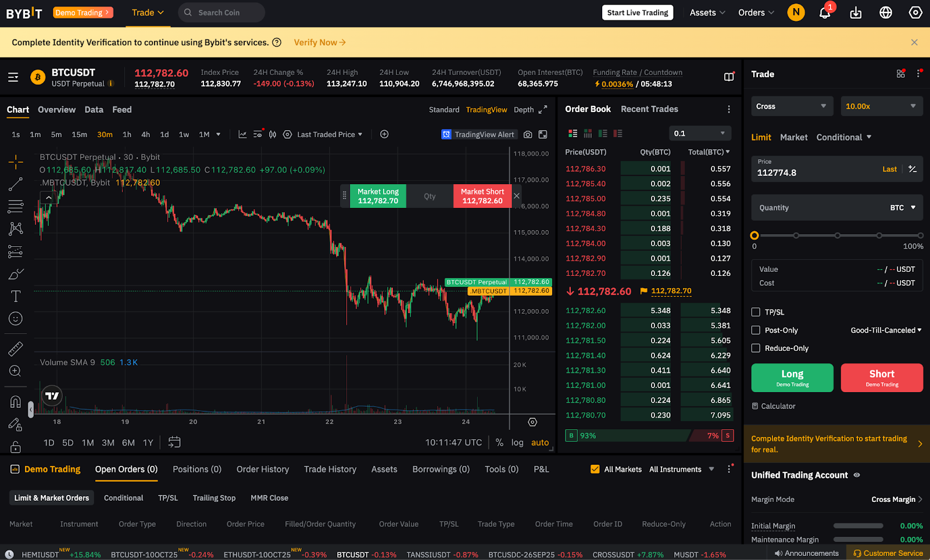
Task: Click the green Long Demo Trading button
Action: (792, 378)
